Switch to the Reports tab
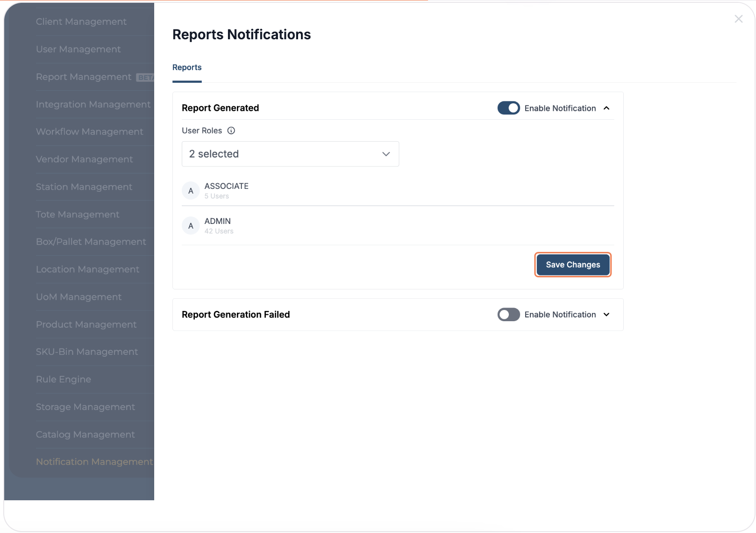756x533 pixels. [187, 67]
